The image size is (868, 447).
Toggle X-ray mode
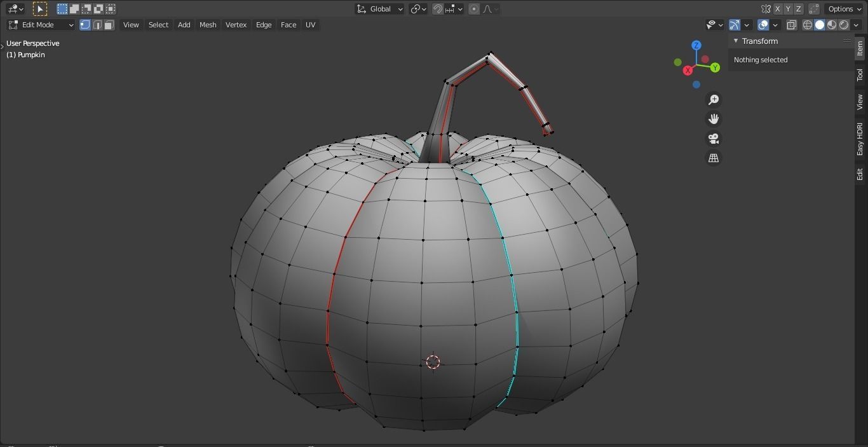click(x=792, y=25)
